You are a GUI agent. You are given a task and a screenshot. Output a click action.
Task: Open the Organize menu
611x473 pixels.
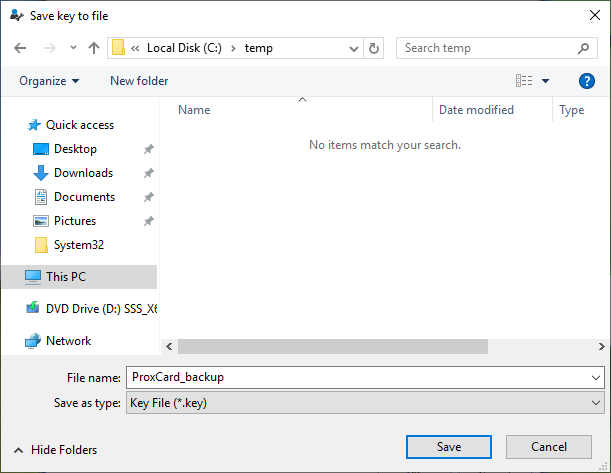49,81
